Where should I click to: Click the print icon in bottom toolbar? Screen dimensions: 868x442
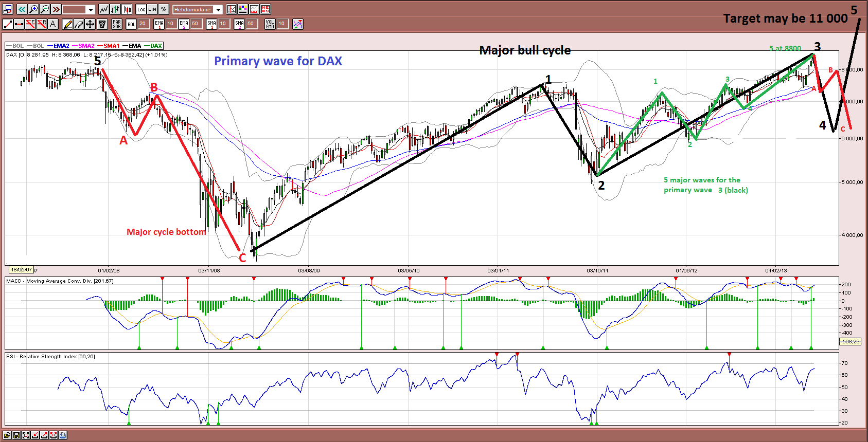[x=63, y=435]
